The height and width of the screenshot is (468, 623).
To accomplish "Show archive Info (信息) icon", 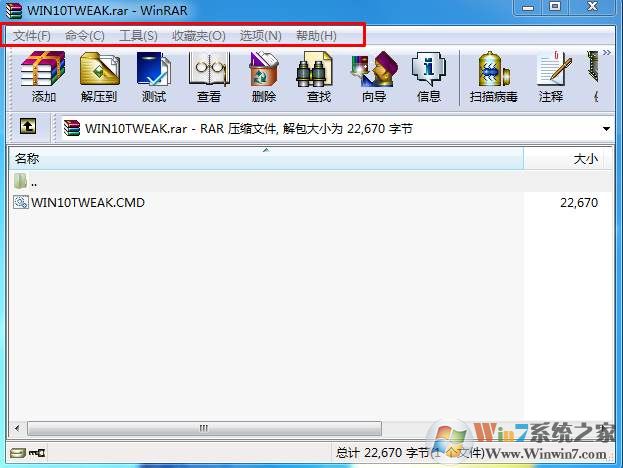I will pyautogui.click(x=429, y=77).
